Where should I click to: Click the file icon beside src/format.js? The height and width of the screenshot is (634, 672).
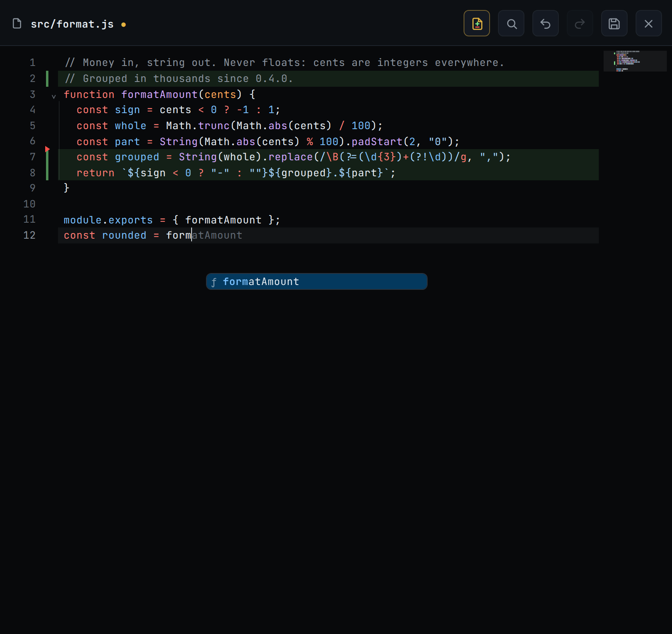(17, 24)
